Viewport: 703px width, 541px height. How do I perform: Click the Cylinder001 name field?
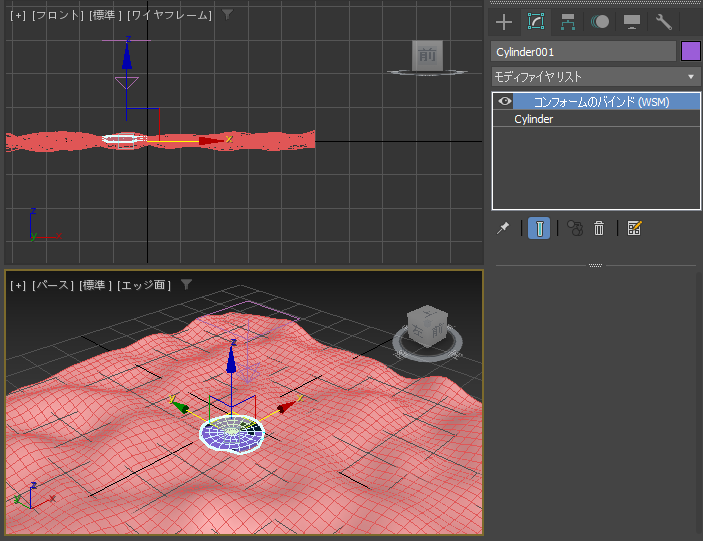point(583,52)
